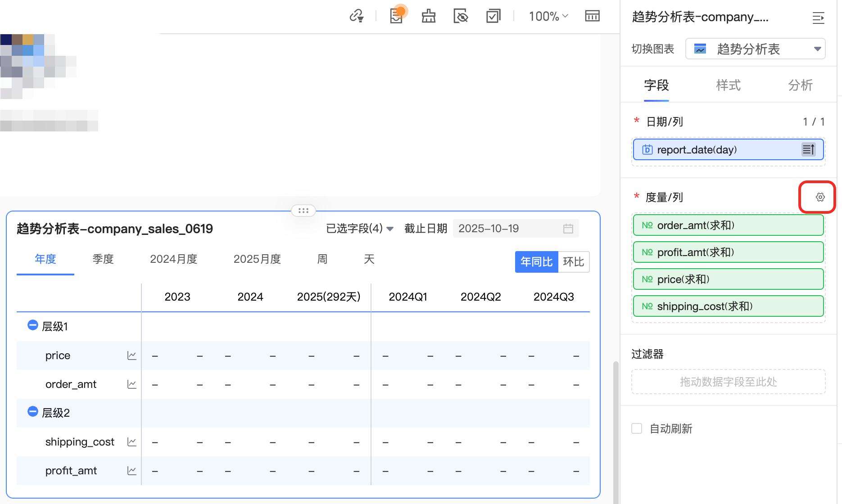Switch to the 样式 tab
Screen dimensions: 842x504
point(728,85)
